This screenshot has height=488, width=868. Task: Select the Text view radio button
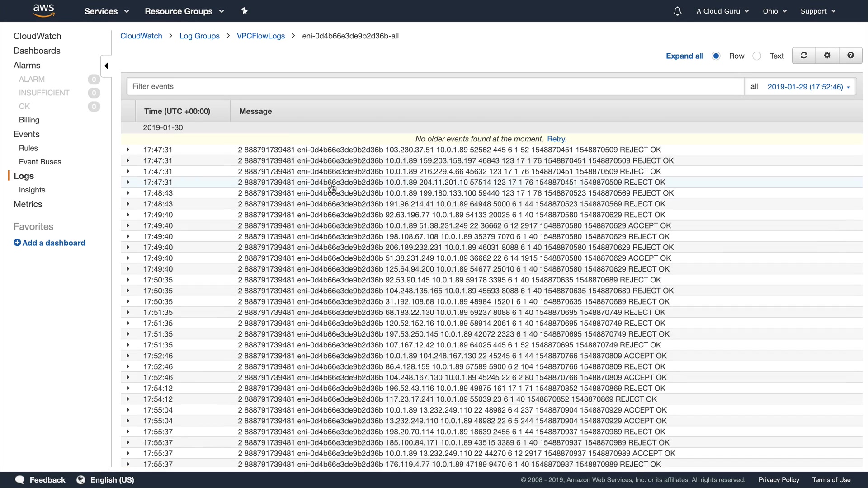point(757,56)
